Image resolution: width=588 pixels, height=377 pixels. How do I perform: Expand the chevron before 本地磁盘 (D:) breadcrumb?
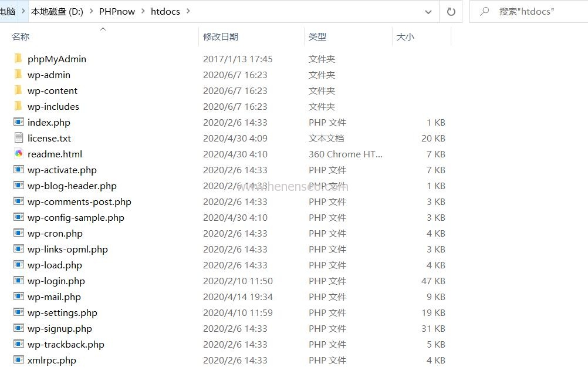click(23, 11)
